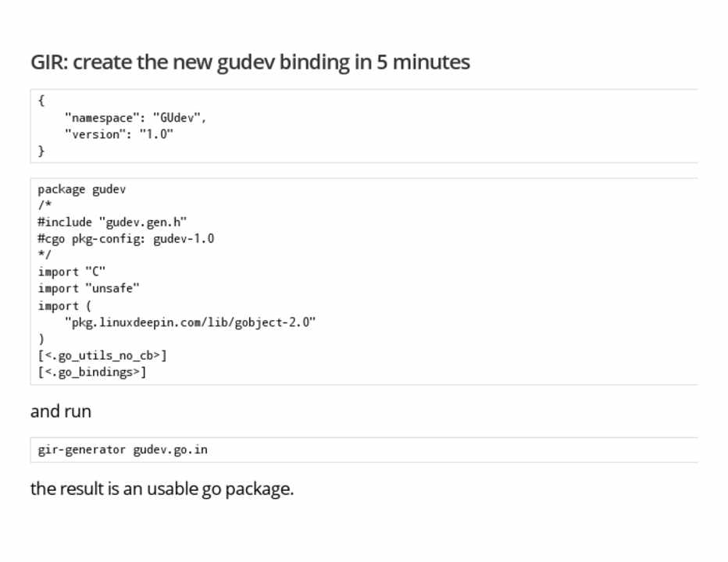The width and height of the screenshot is (728, 562).
Task: Click the [<.go_utils_no_cb>] template line
Action: 102,356
